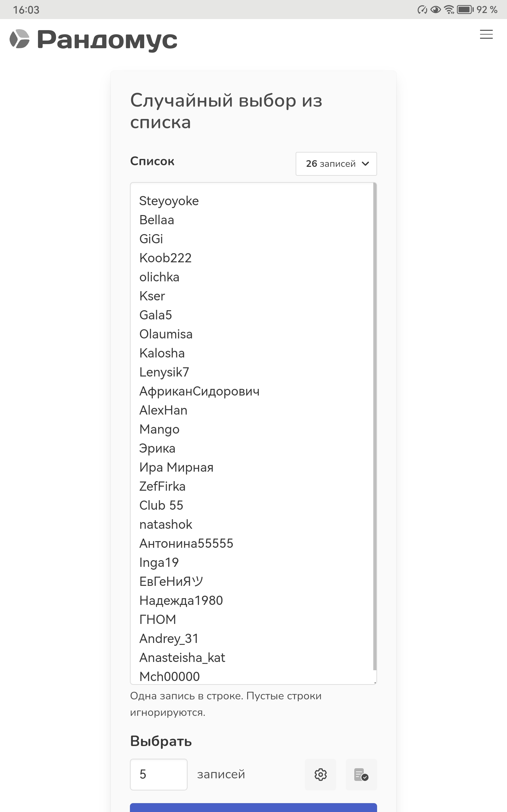Image resolution: width=507 pixels, height=812 pixels.
Task: Click the Ира Мирная line in the textarea
Action: (176, 468)
